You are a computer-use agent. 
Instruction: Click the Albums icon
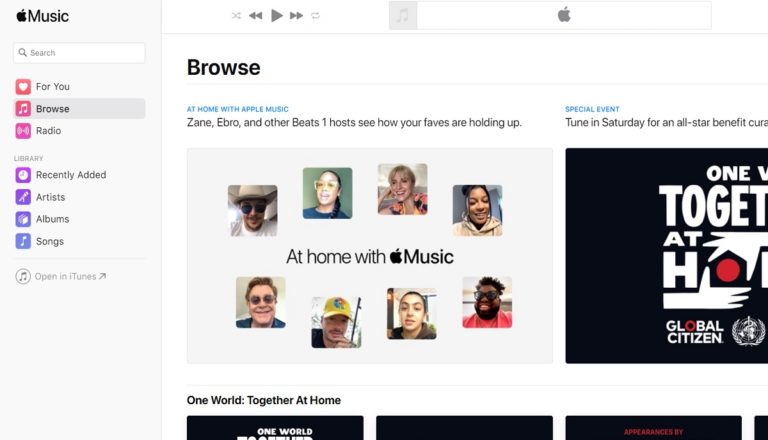point(23,219)
